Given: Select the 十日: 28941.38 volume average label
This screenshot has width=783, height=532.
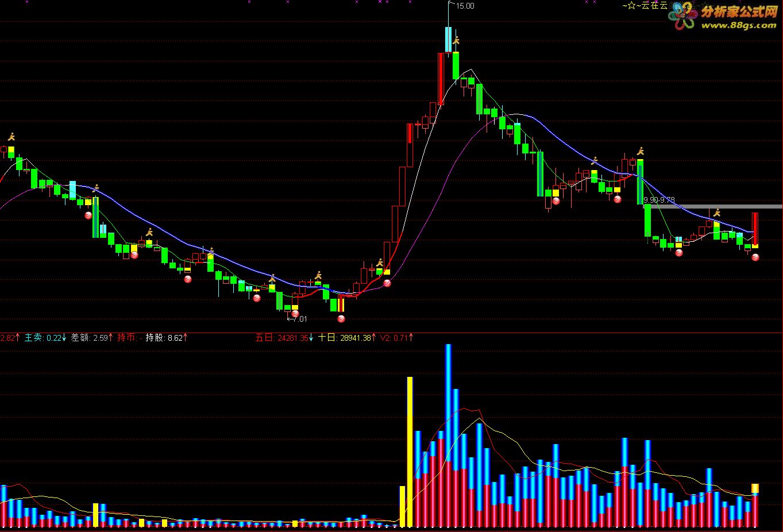Looking at the screenshot, I should tap(348, 338).
